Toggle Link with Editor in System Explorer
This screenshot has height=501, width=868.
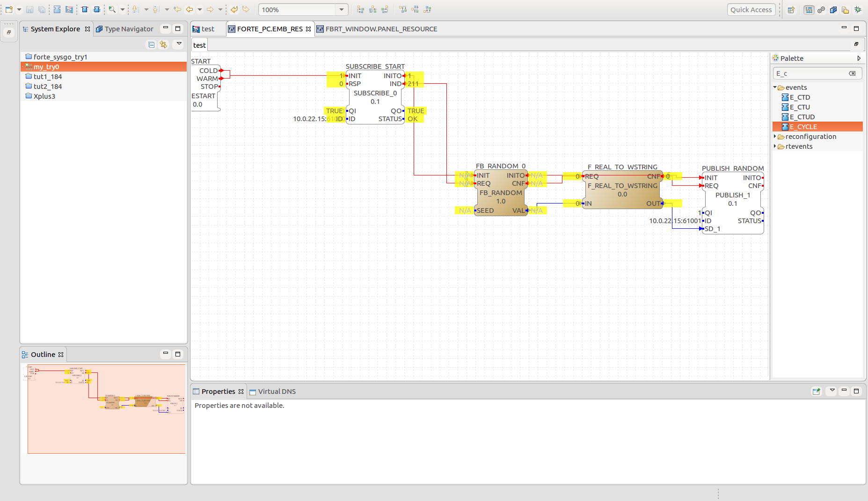click(163, 44)
